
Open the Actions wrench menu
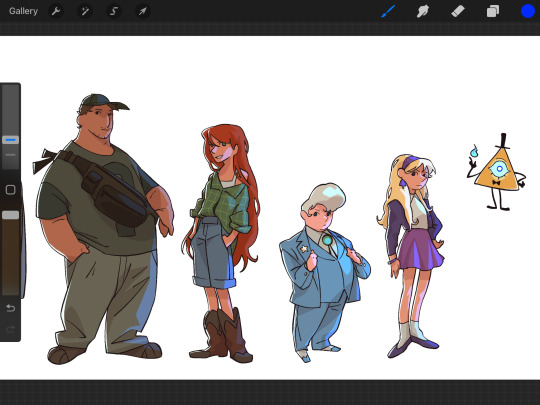coord(56,11)
